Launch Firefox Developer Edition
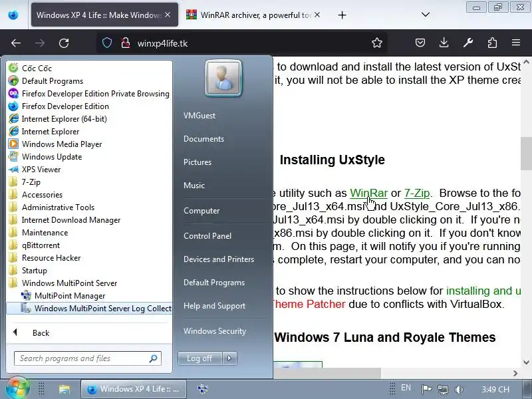Screen dimensions: 532x399 [x=65, y=106]
